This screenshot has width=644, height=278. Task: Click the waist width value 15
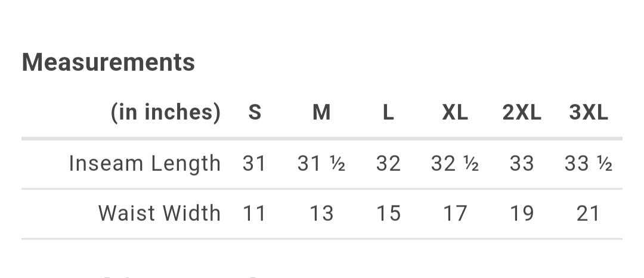(388, 214)
